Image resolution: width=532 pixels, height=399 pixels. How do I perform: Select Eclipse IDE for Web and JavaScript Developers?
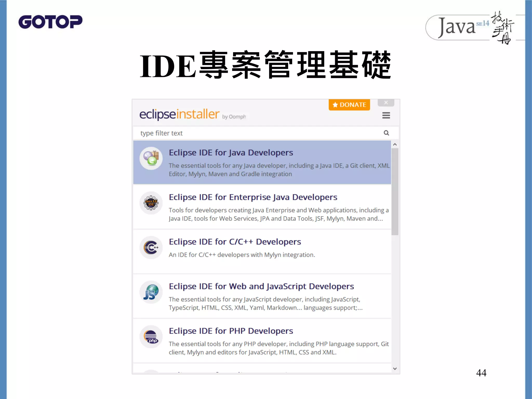[x=262, y=296]
